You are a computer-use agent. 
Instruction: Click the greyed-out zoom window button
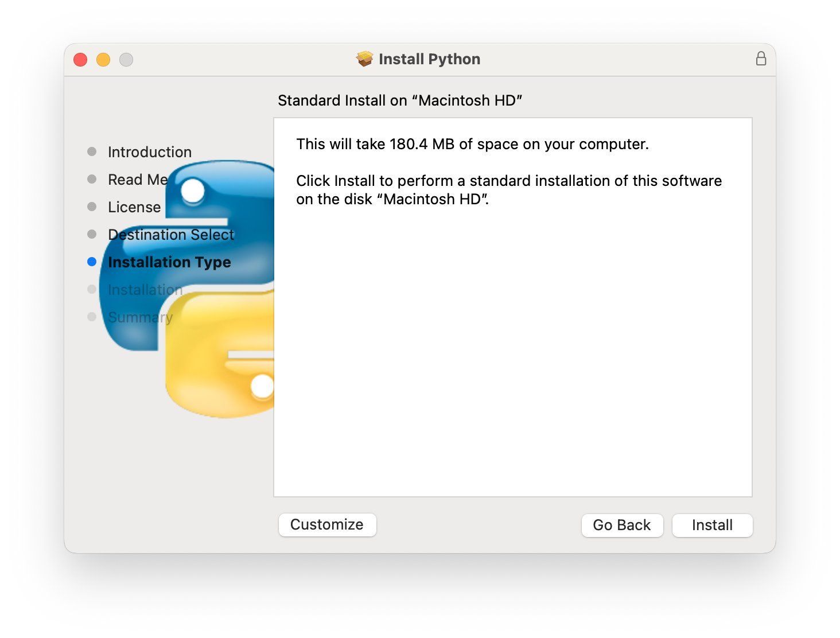pyautogui.click(x=126, y=60)
